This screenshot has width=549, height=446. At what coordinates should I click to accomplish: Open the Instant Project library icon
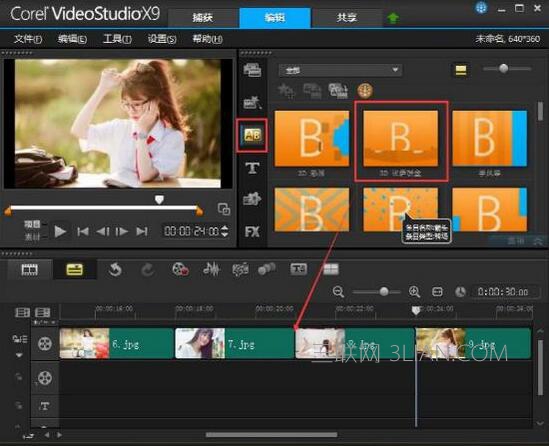(252, 102)
